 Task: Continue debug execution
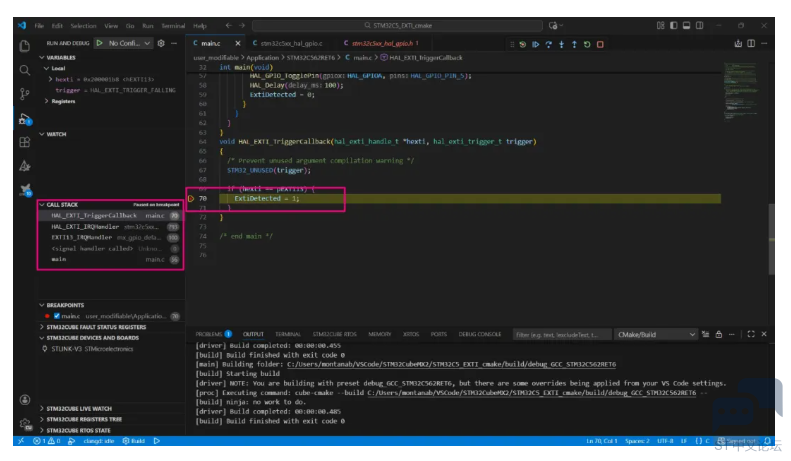(535, 44)
